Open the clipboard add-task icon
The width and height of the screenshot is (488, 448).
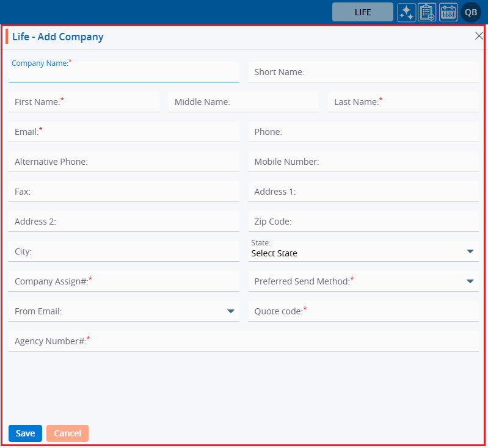[x=428, y=12]
